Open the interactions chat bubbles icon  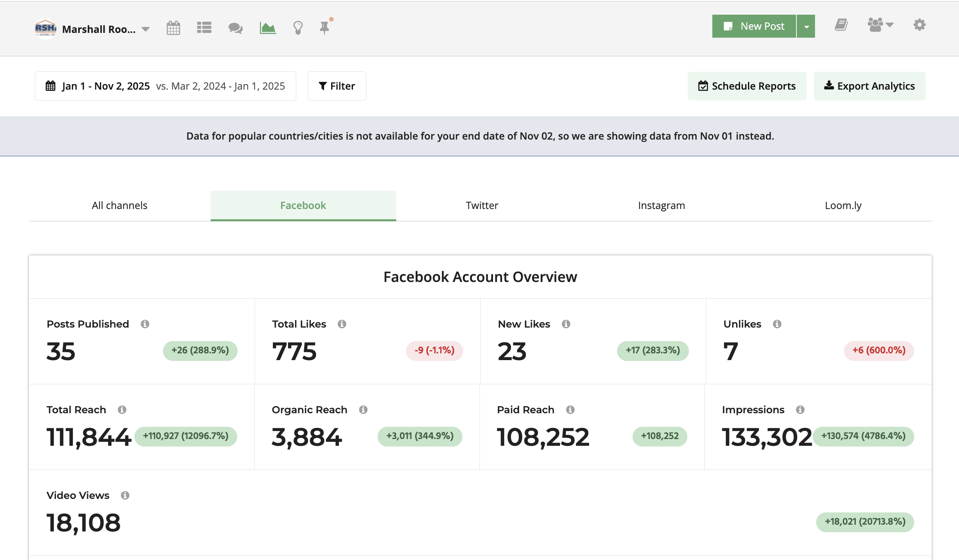coord(236,28)
